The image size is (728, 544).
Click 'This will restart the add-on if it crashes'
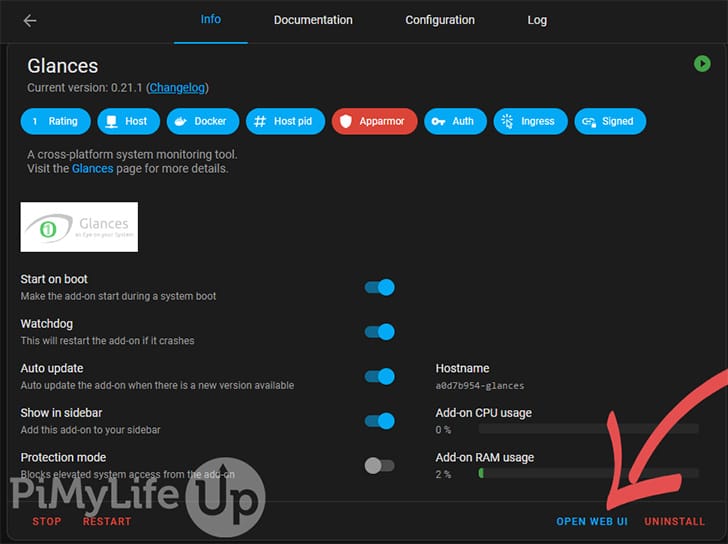tap(107, 341)
